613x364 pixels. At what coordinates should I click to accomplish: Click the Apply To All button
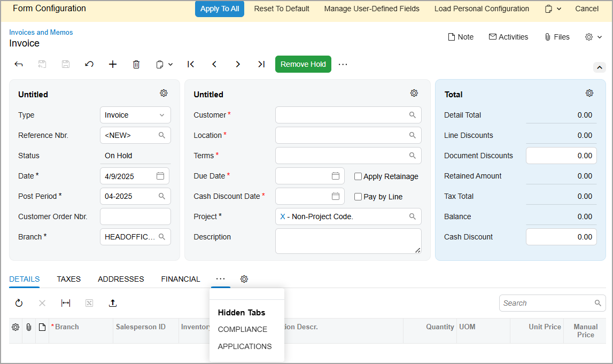(x=220, y=9)
